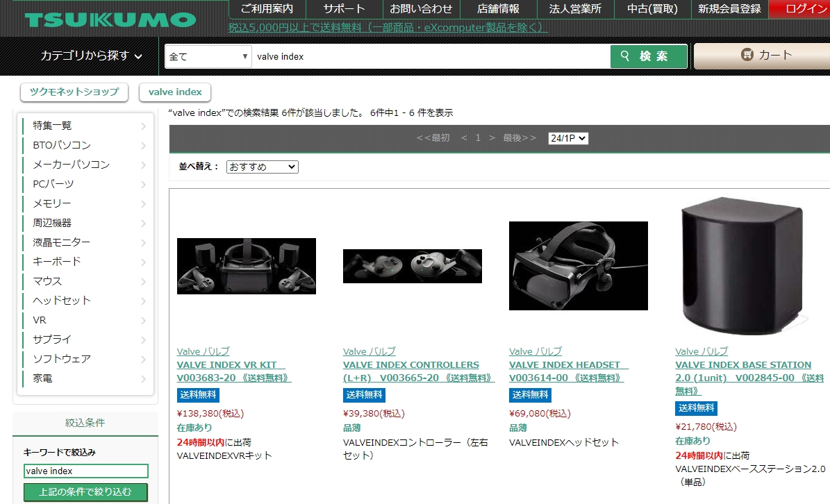Open the カテゴリから探す category dropdown
This screenshot has height=504, width=830.
(92, 56)
